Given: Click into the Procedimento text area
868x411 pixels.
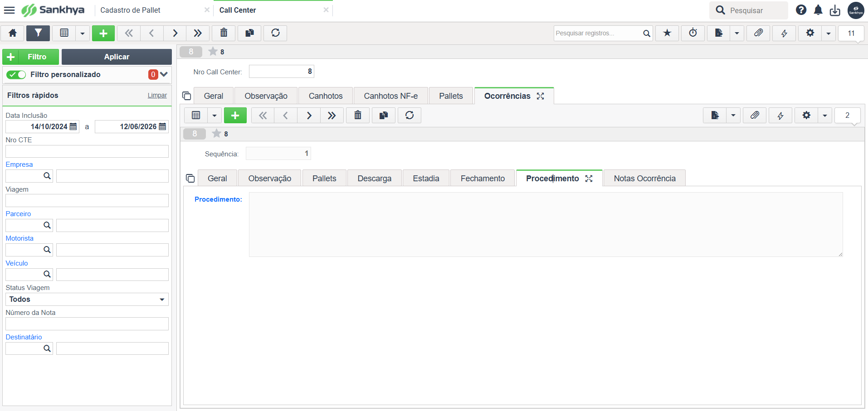Looking at the screenshot, I should click(546, 224).
